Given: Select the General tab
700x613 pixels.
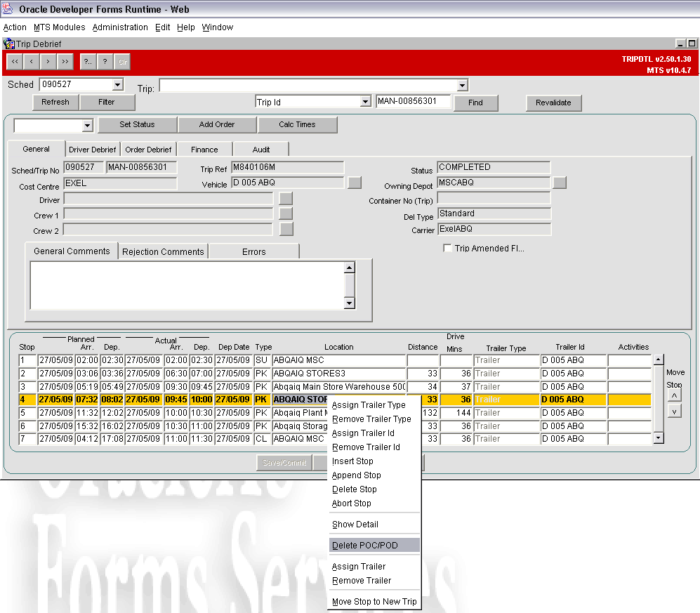Looking at the screenshot, I should point(37,149).
